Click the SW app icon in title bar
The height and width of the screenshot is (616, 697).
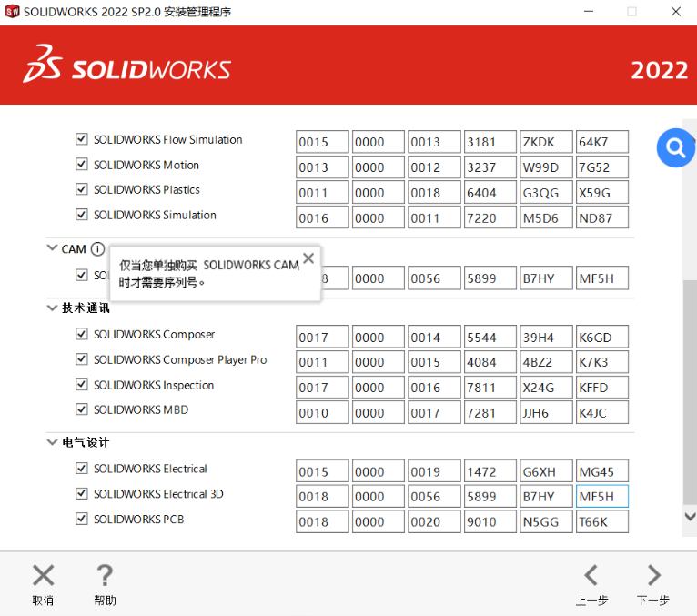click(12, 11)
